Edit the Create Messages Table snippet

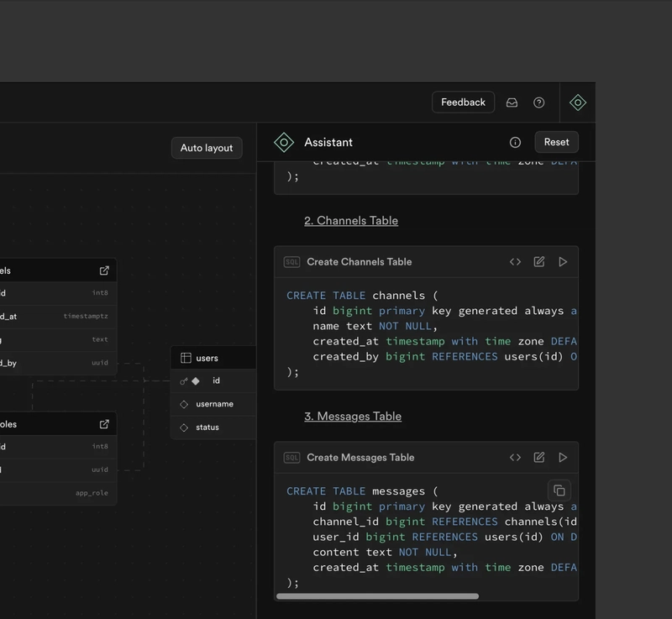point(539,458)
